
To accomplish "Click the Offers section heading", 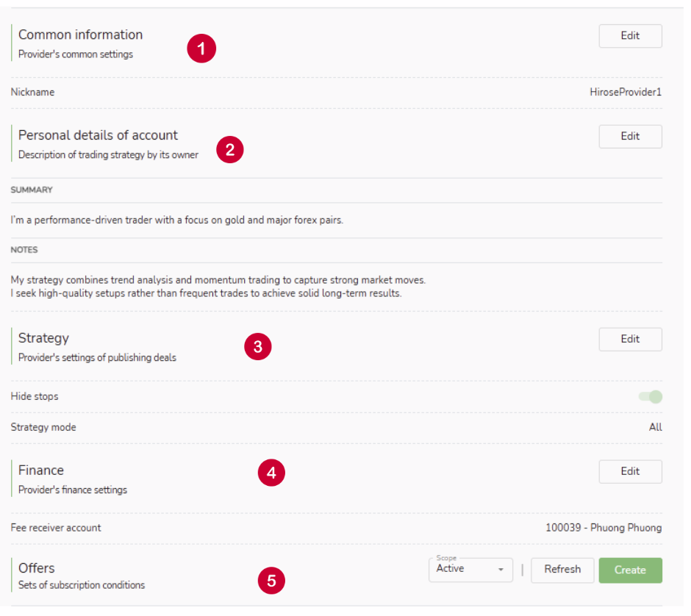I will tap(37, 568).
